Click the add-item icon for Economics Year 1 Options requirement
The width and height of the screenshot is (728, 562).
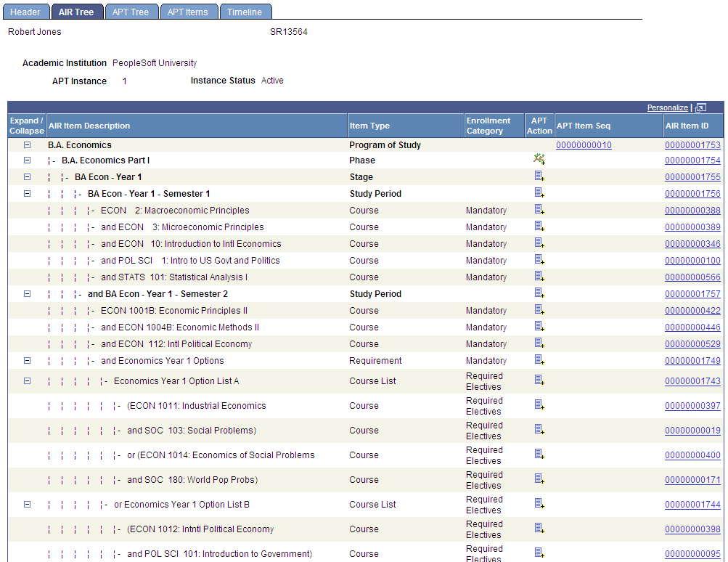click(539, 360)
